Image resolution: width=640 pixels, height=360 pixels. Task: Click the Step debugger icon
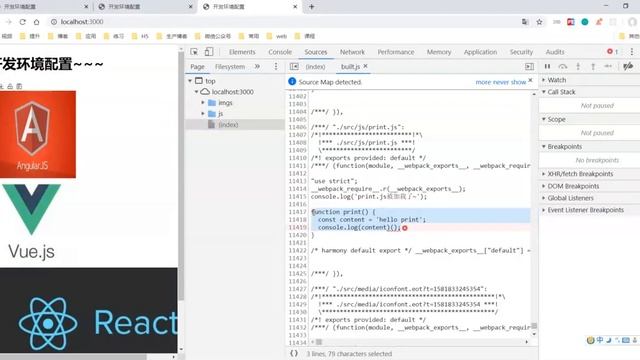[608, 66]
